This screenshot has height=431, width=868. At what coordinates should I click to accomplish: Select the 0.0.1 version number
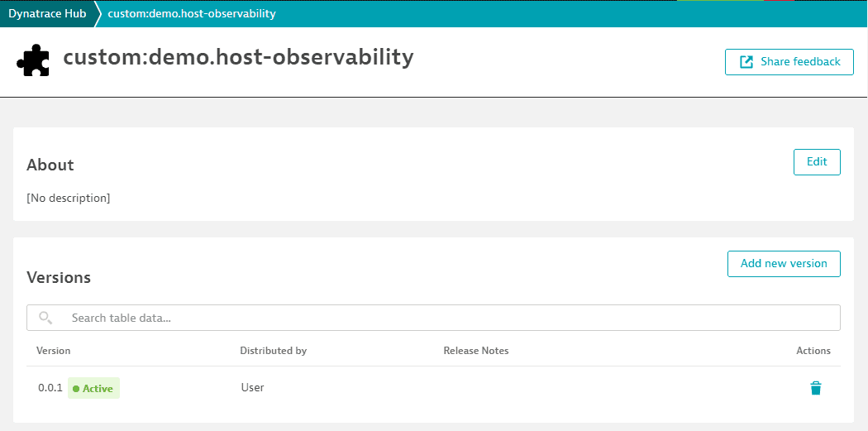50,388
